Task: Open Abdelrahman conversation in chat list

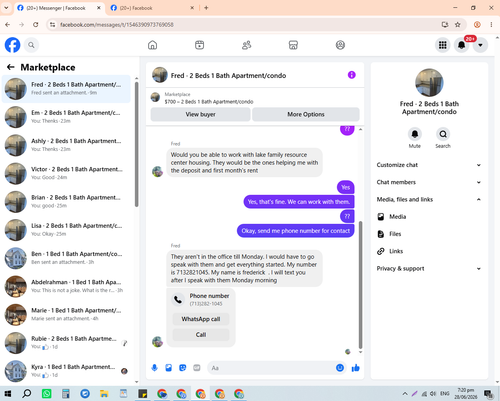Action: (x=66, y=286)
